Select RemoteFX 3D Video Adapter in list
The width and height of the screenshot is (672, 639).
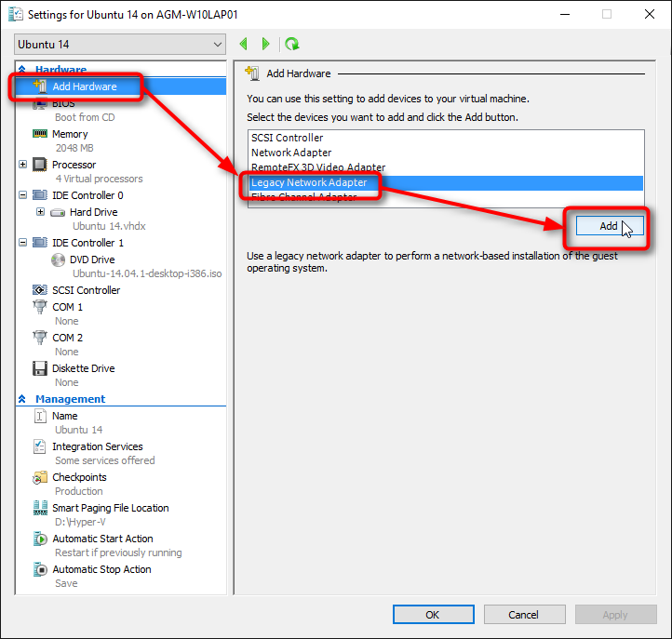pos(446,167)
